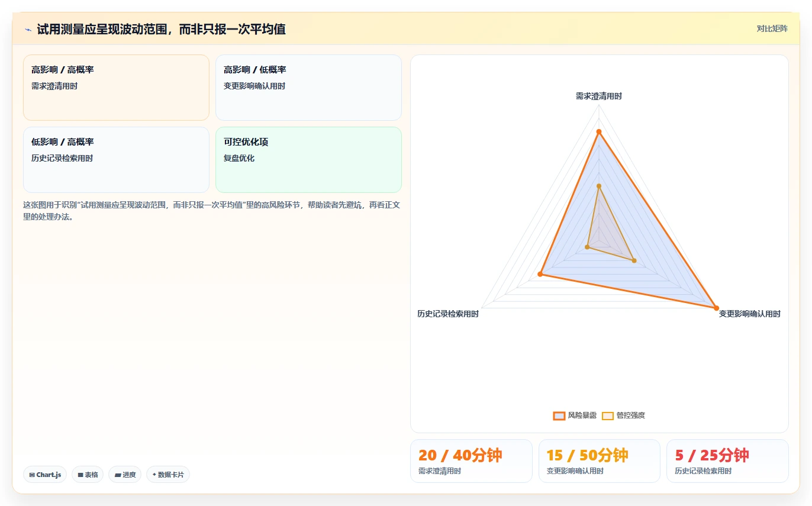
Task: Click 历史记录检索用时 caption under 5 / 25分钟
Action: pos(703,471)
